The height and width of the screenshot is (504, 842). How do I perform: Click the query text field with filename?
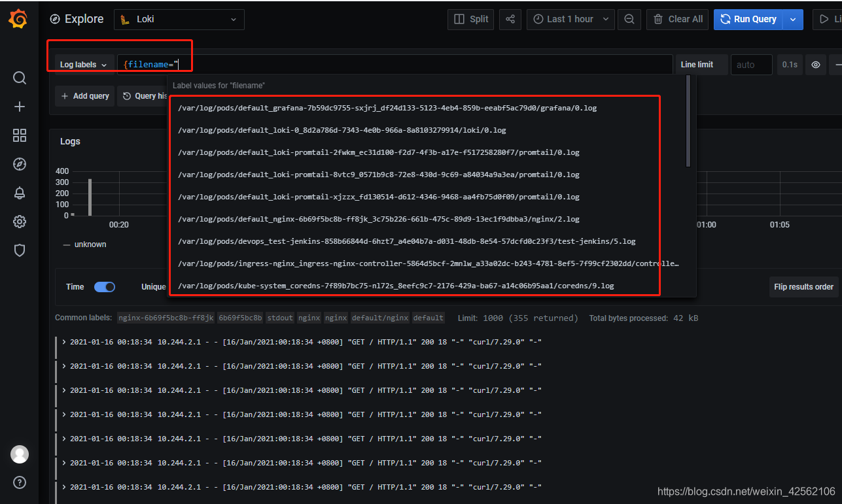point(395,65)
